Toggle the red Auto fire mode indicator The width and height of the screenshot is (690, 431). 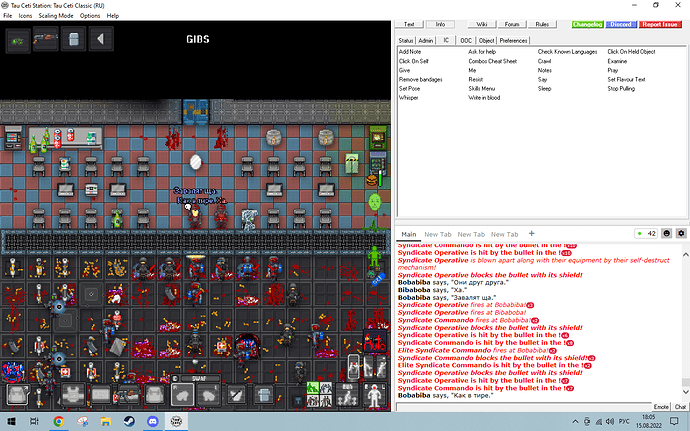tap(374, 342)
